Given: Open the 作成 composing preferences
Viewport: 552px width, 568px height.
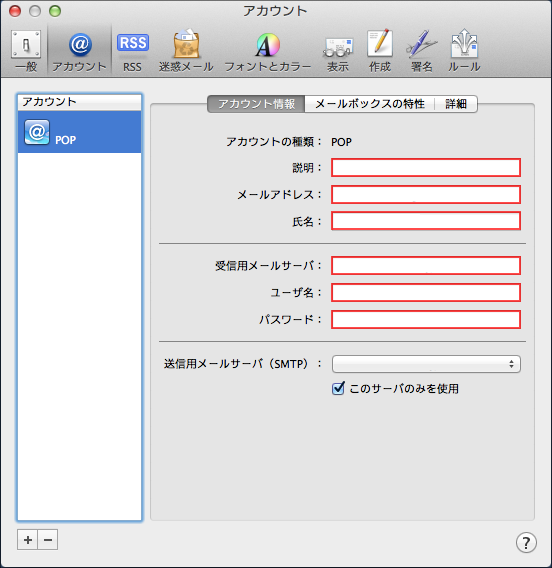Looking at the screenshot, I should coord(380,51).
